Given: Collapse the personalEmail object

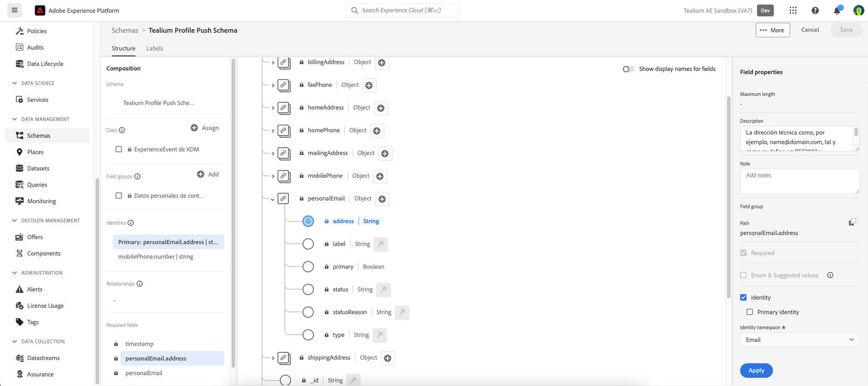Looking at the screenshot, I should coord(273,199).
